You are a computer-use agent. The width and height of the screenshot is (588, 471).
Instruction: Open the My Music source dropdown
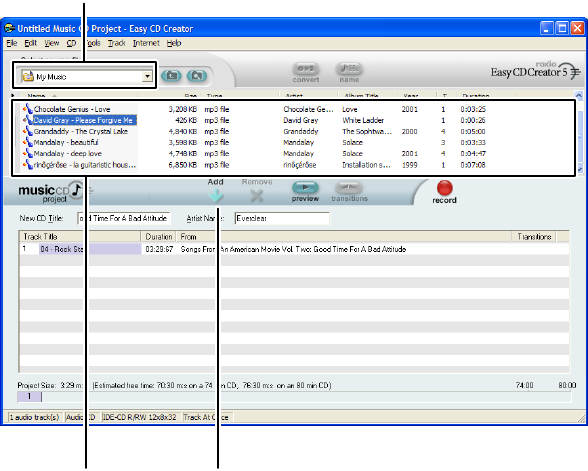pos(147,76)
